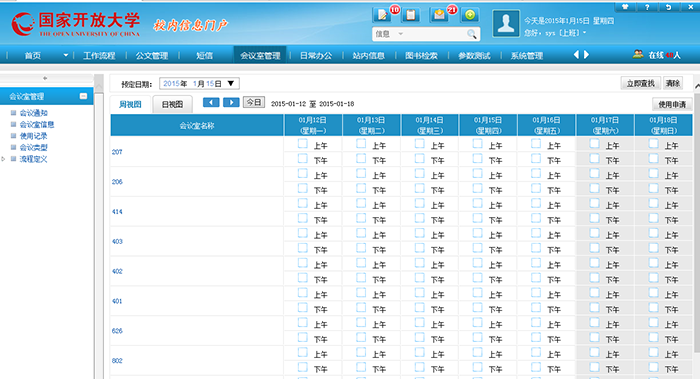Check room 206 上午 box for 01月14日
Screen dimensions: 700x379
[x=420, y=174]
